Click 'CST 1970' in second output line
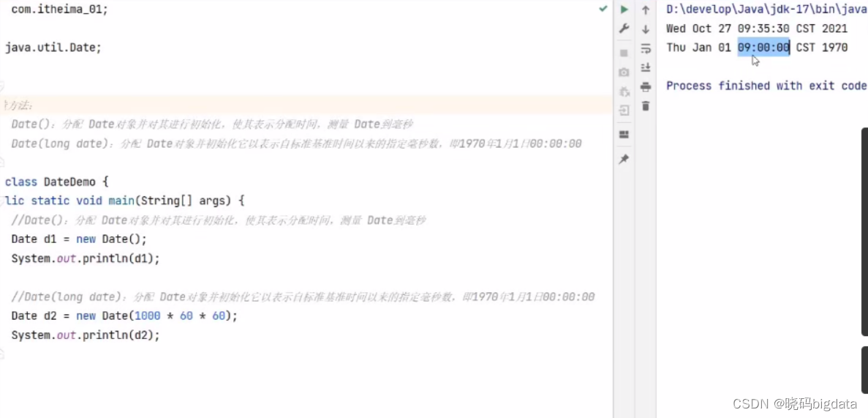The height and width of the screenshot is (418, 868). tap(821, 48)
